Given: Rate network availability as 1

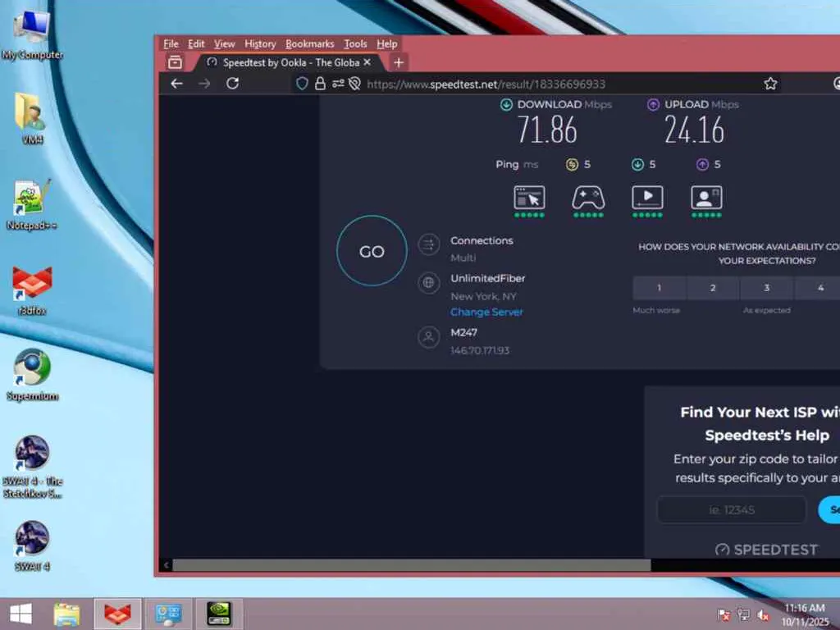Looking at the screenshot, I should click(659, 288).
